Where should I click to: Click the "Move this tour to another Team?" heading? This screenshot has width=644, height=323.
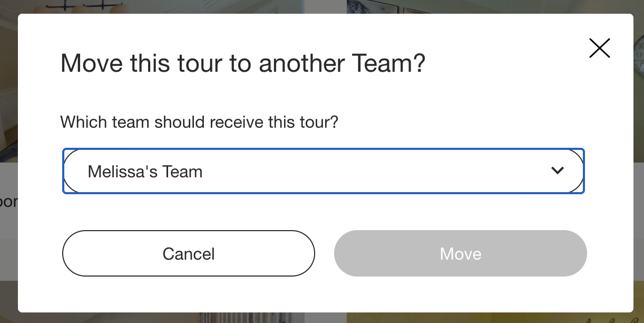tap(242, 63)
